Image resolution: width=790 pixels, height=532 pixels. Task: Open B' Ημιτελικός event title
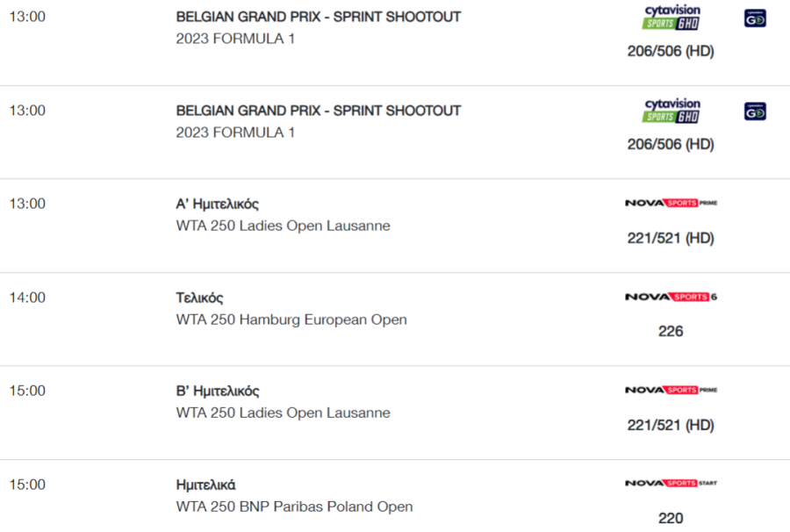tap(218, 391)
